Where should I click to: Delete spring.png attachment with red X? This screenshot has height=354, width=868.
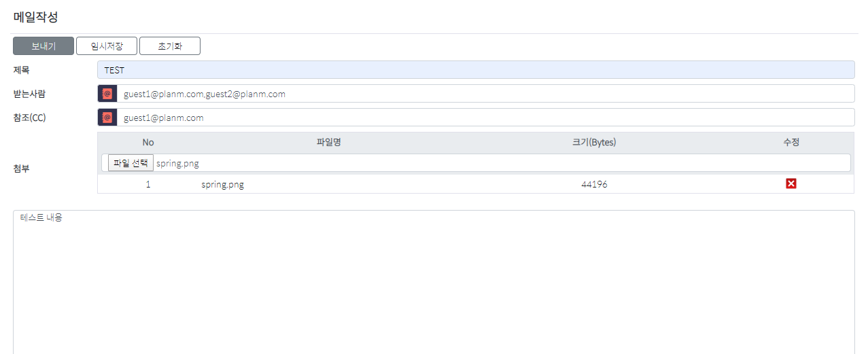(x=791, y=184)
